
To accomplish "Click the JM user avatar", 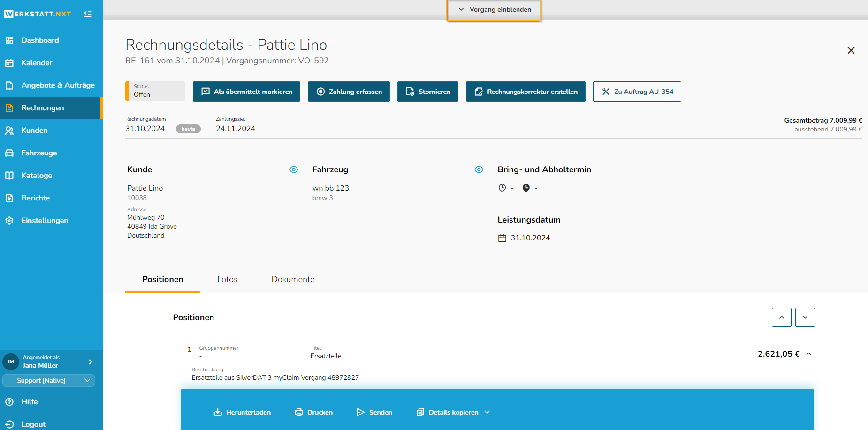I will pyautogui.click(x=11, y=362).
